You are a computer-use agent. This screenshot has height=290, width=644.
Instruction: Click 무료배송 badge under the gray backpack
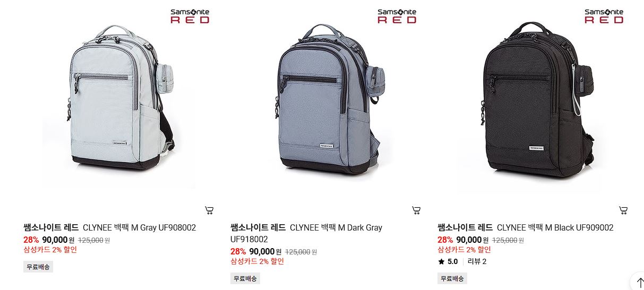(38, 267)
